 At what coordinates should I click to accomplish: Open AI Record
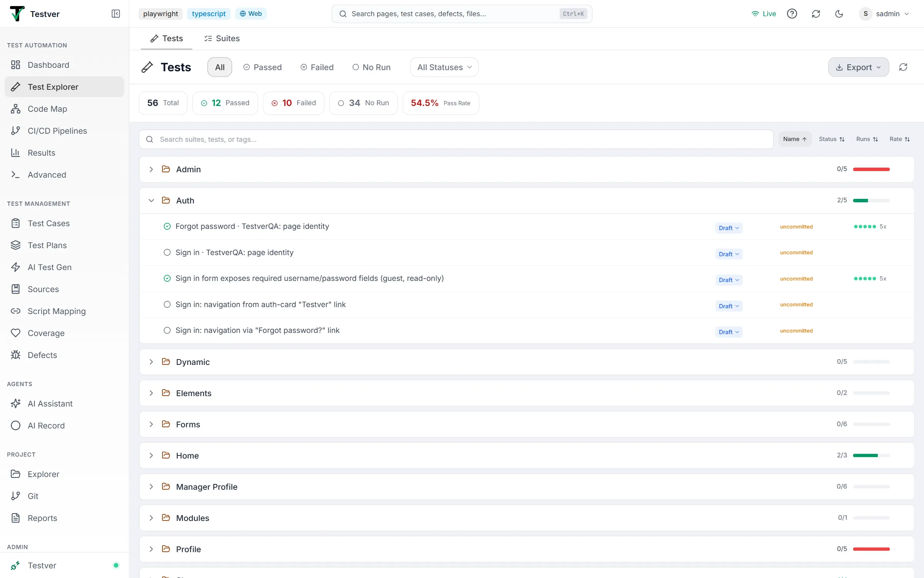click(64, 425)
